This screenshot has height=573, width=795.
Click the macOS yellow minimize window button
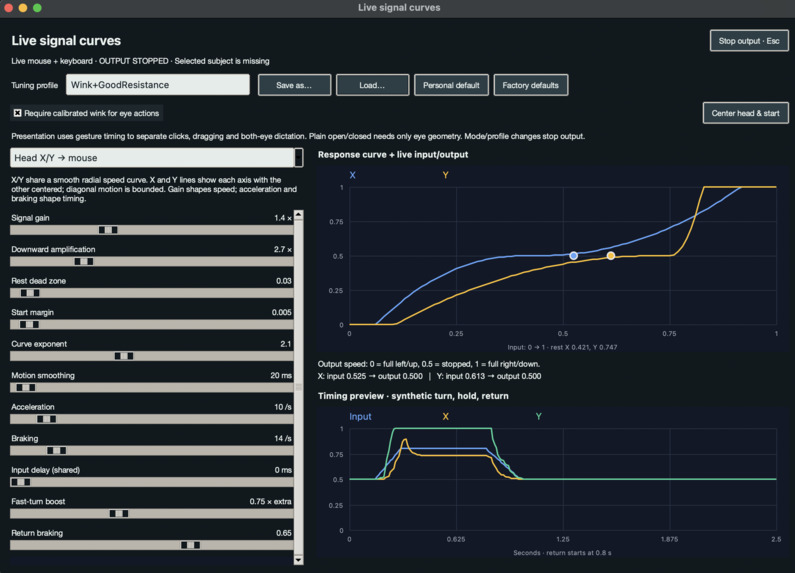22,8
